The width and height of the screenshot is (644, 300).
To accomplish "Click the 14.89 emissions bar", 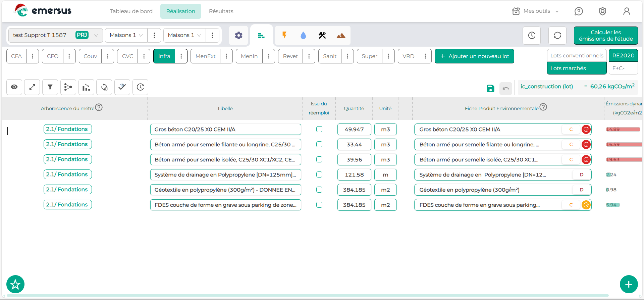I will pos(623,129).
